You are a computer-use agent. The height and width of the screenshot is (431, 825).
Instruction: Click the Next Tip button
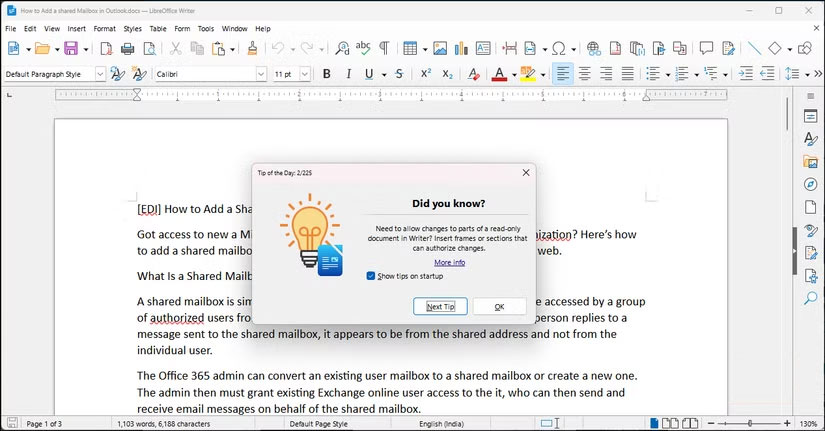click(440, 306)
